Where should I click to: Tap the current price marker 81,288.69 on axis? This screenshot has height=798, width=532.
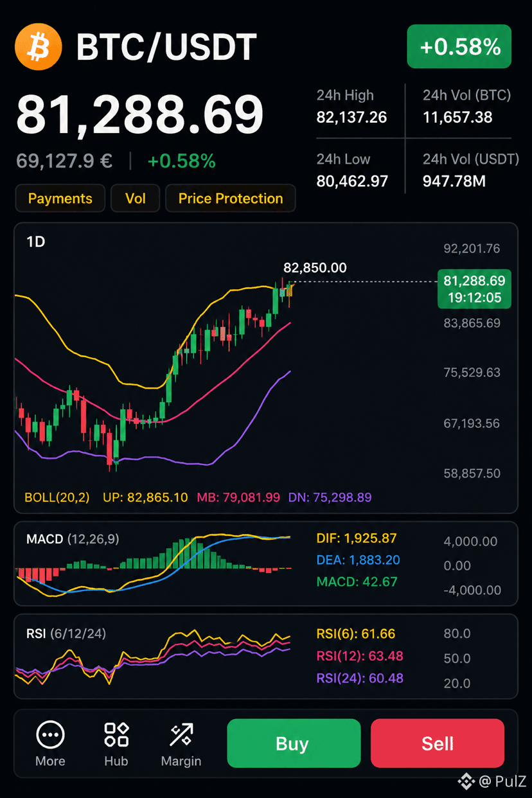[474, 288]
